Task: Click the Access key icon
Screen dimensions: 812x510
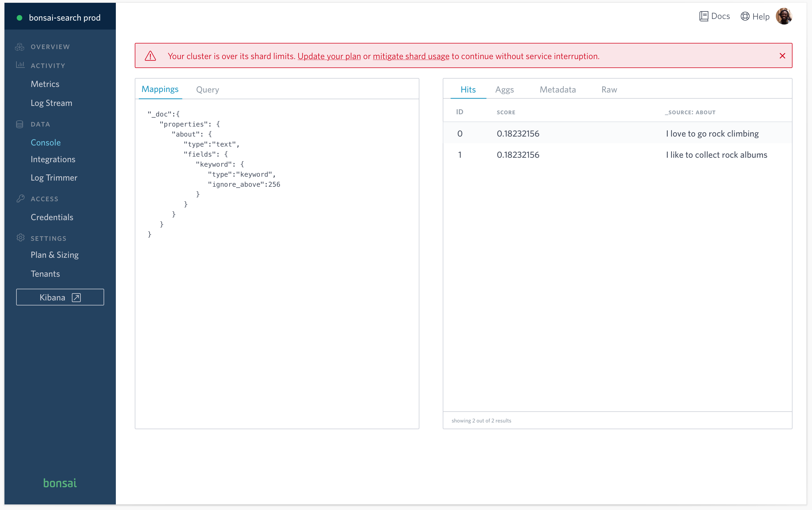Action: [x=20, y=199]
